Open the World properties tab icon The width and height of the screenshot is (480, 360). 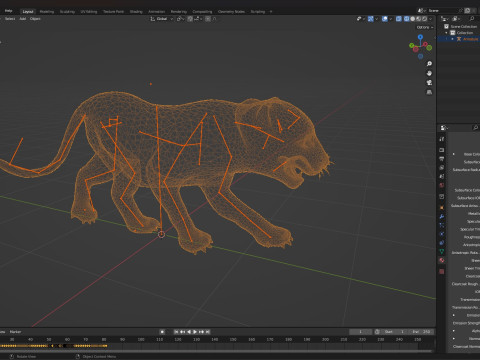pos(442,185)
